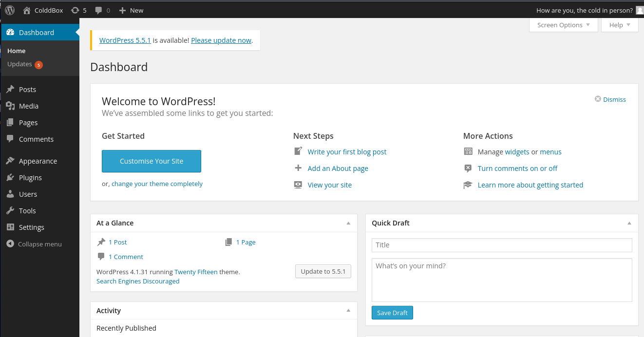Viewport: 644px width, 337px height.
Task: Click the Customise Your Site button
Action: tap(152, 161)
